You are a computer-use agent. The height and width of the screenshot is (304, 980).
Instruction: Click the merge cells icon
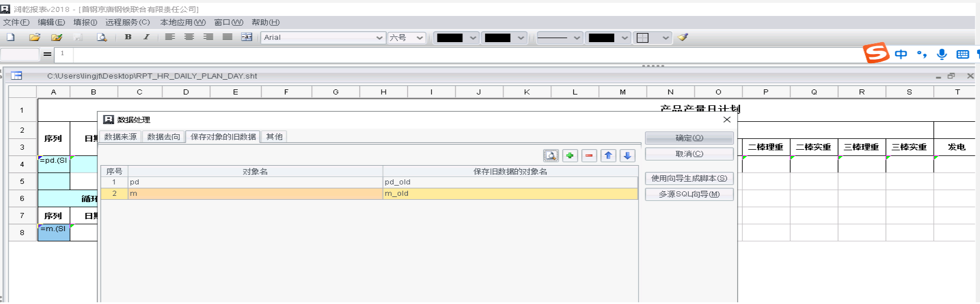click(x=247, y=37)
